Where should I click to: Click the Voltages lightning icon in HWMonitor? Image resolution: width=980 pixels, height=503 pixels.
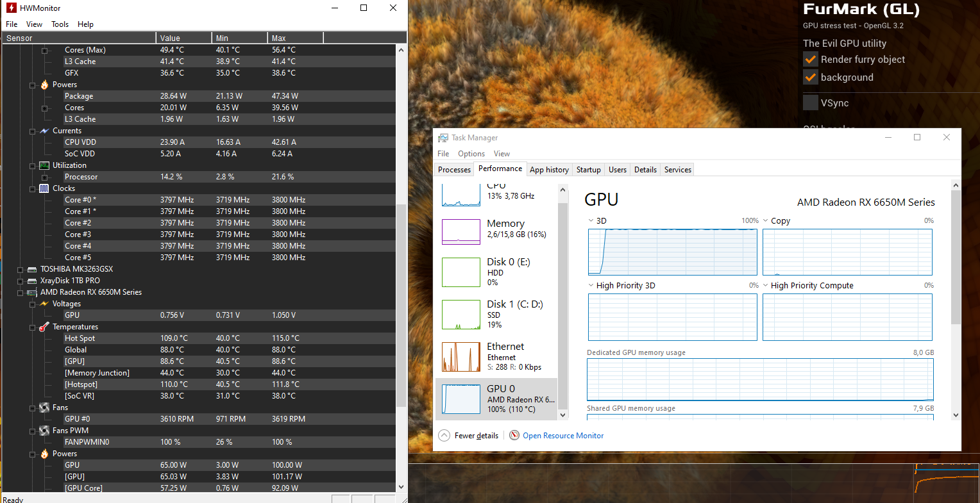[x=44, y=304]
